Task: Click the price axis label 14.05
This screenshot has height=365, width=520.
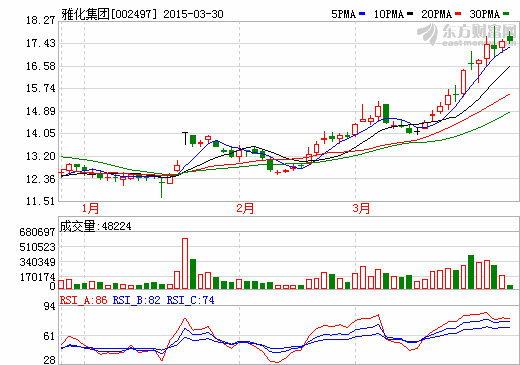Action: pos(40,133)
